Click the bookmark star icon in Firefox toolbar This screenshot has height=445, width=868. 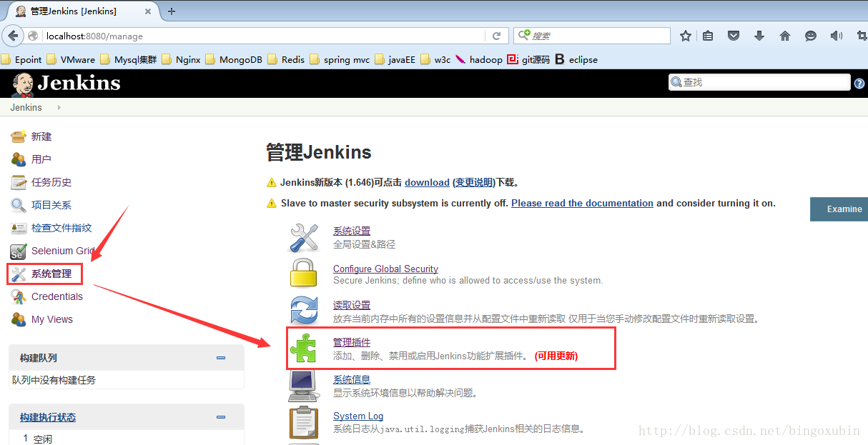(685, 36)
